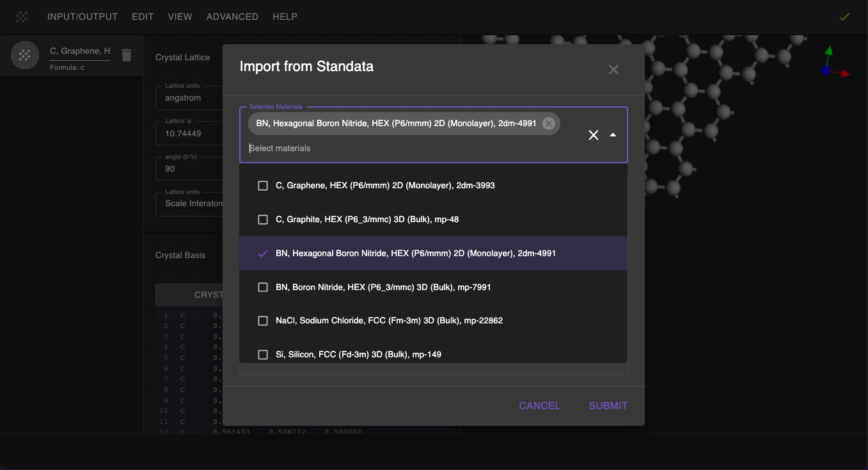Delete the C, Graphene material via trash icon
The width and height of the screenshot is (868, 470).
[127, 55]
